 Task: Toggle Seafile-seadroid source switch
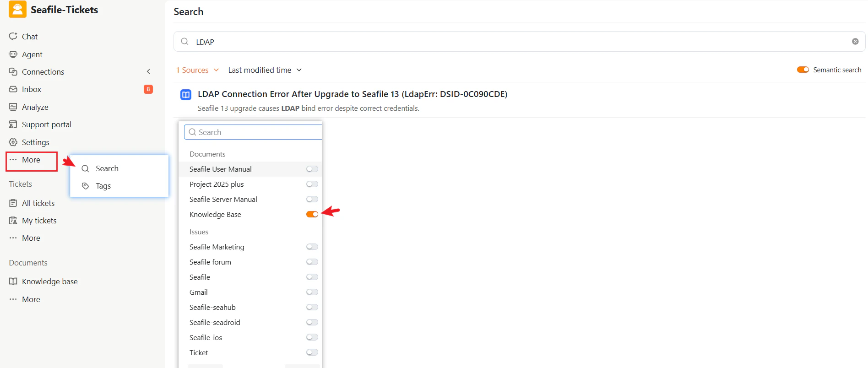tap(312, 322)
